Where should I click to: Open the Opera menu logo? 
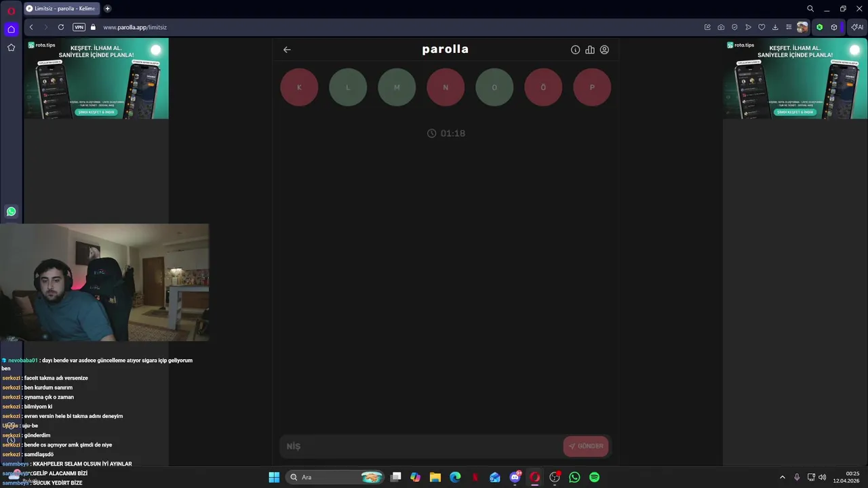tap(11, 10)
